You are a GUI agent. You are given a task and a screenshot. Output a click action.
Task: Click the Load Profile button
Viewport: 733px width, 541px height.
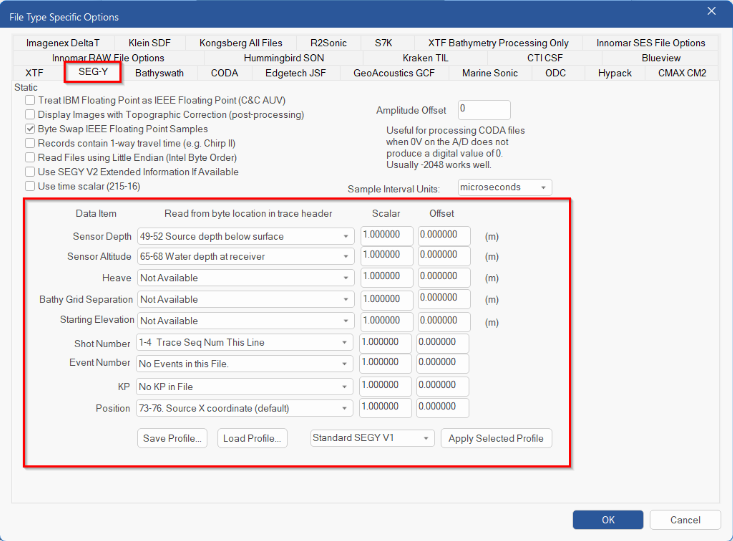pyautogui.click(x=252, y=438)
